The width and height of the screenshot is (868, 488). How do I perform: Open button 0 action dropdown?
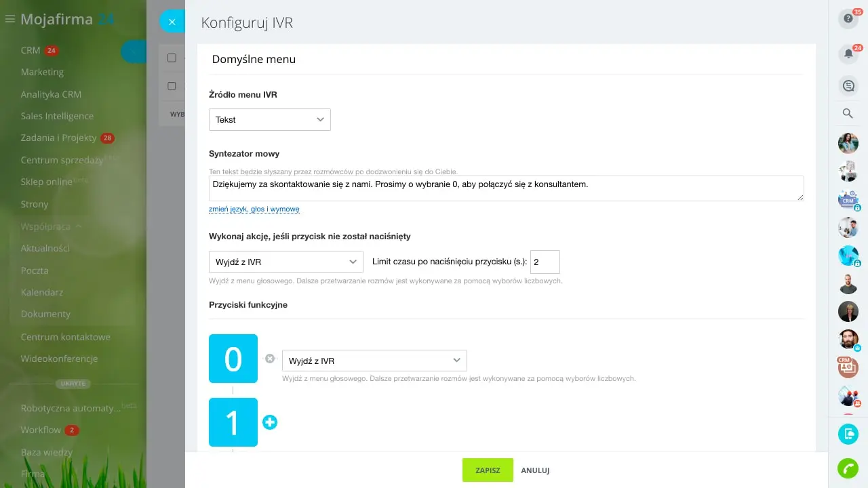374,361
